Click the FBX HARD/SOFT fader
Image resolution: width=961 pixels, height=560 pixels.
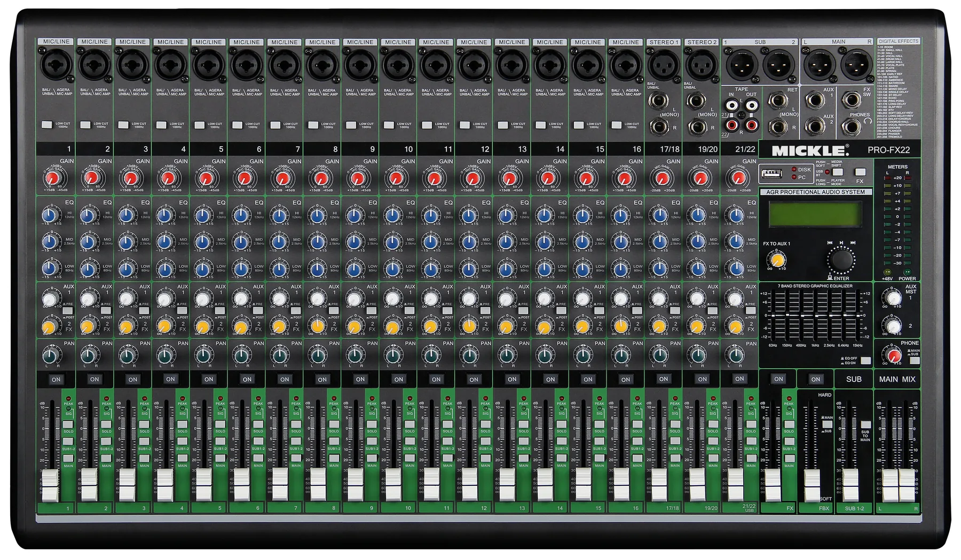(812, 485)
